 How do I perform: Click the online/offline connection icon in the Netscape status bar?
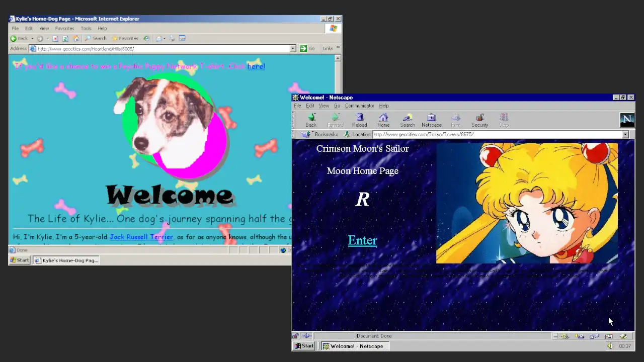click(x=306, y=336)
